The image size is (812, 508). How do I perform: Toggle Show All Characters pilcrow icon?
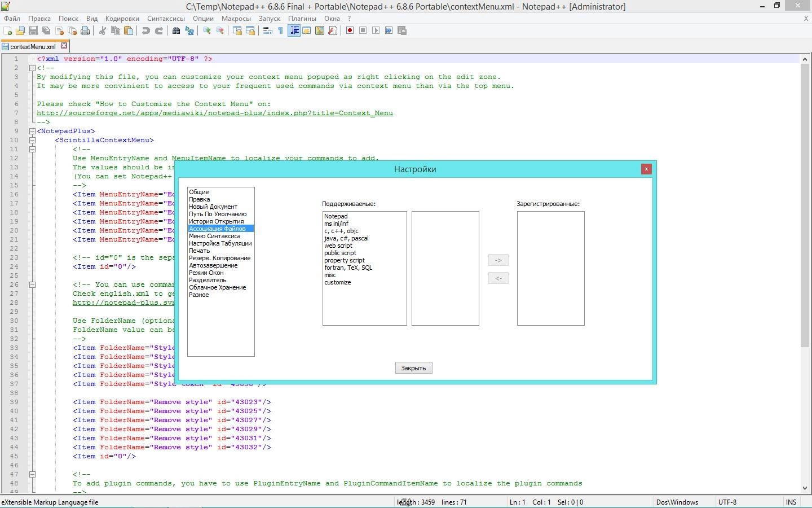(280, 30)
